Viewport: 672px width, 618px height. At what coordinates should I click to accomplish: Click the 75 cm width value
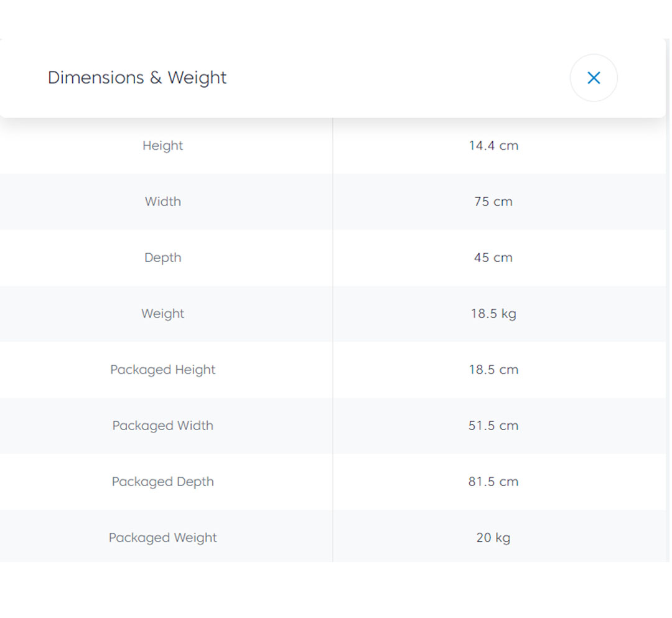click(493, 202)
